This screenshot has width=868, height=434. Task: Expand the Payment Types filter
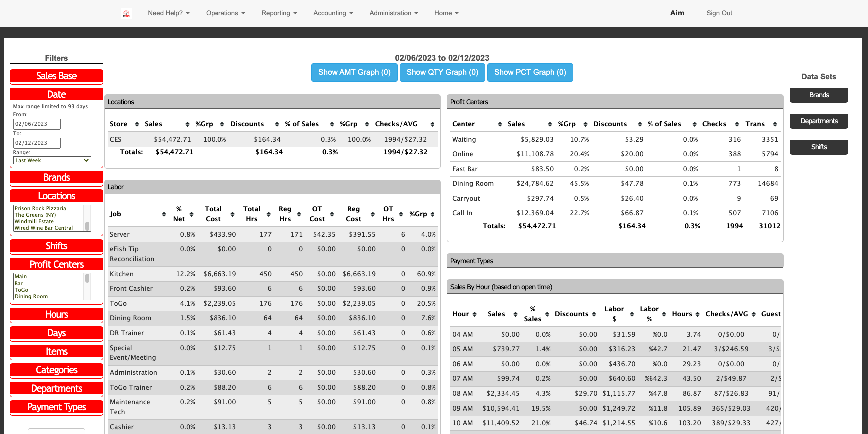(56, 407)
